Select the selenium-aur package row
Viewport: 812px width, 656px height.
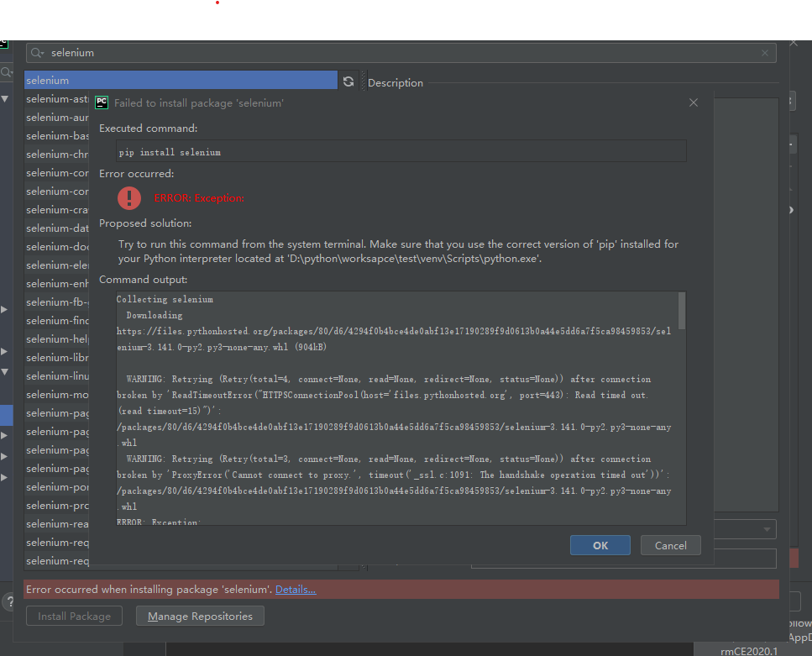coord(57,118)
